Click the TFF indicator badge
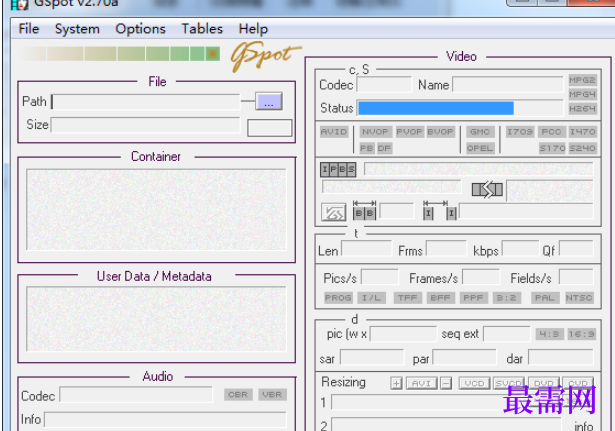 coord(408,298)
